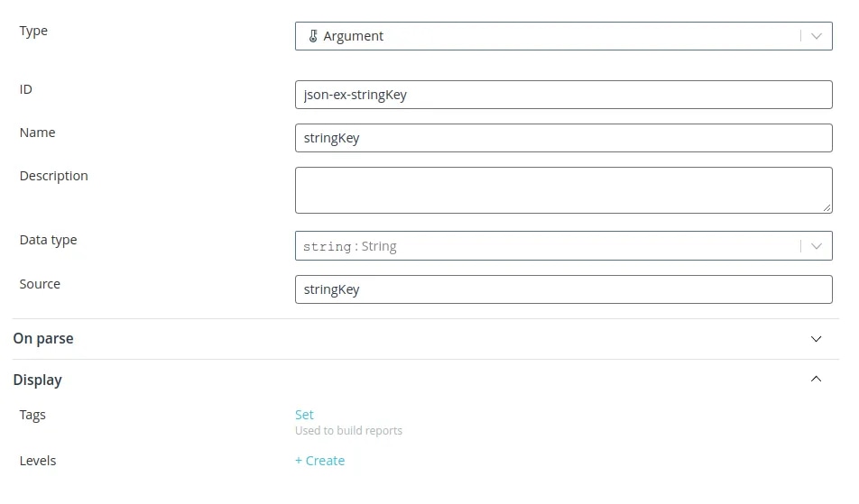Click the Set tags link
Viewport: 859px width, 504px height.
(304, 415)
